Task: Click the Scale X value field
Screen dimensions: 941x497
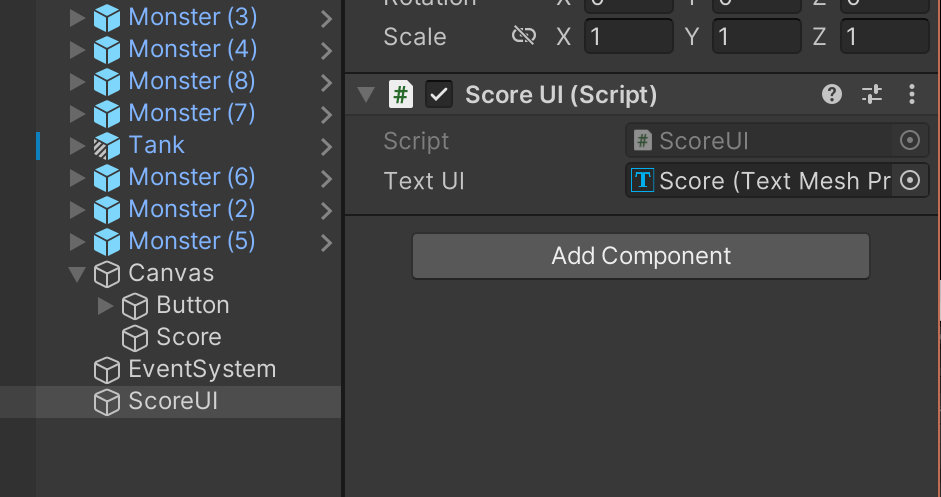Action: [628, 37]
